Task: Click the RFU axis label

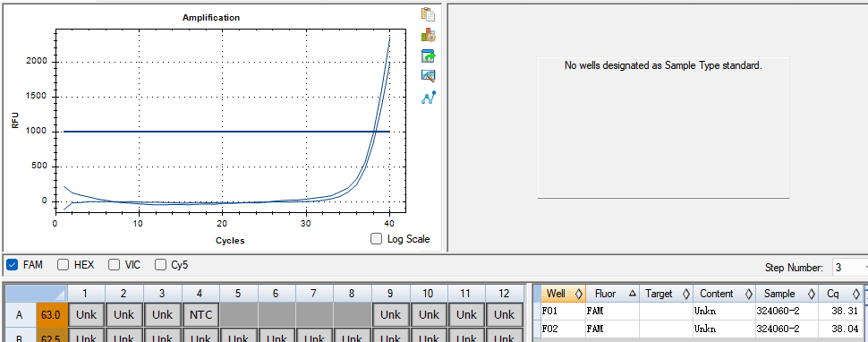Action: click(15, 121)
